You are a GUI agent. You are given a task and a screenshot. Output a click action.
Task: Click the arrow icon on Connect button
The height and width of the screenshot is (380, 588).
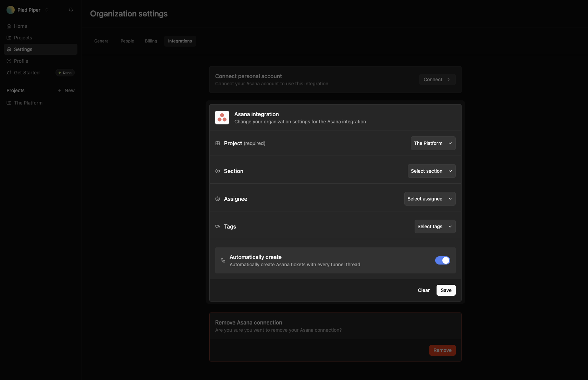tap(449, 79)
